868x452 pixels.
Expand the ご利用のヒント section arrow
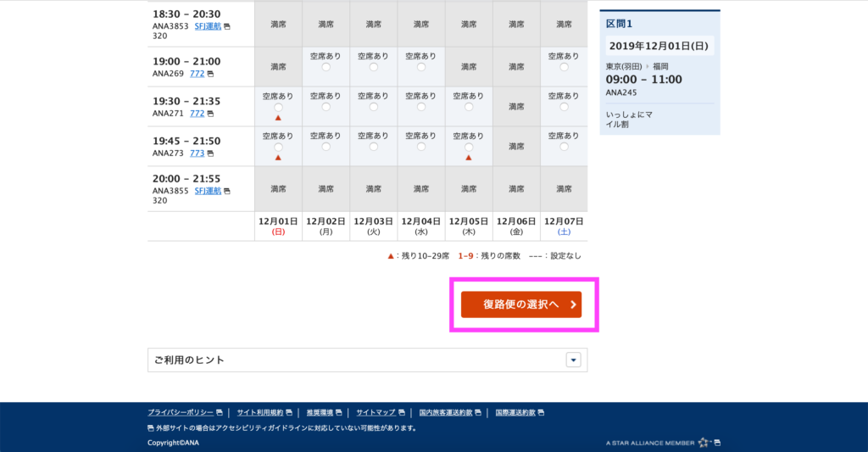(x=573, y=360)
